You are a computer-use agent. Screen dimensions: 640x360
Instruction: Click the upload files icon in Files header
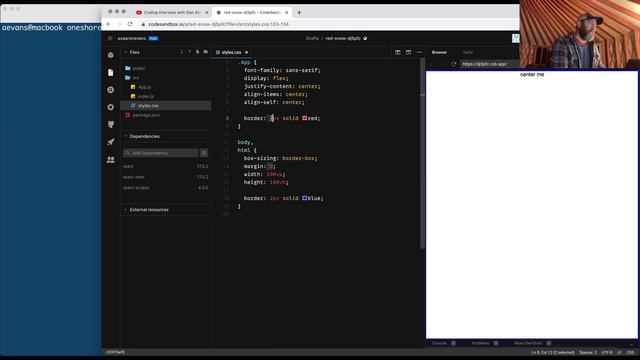point(189,52)
